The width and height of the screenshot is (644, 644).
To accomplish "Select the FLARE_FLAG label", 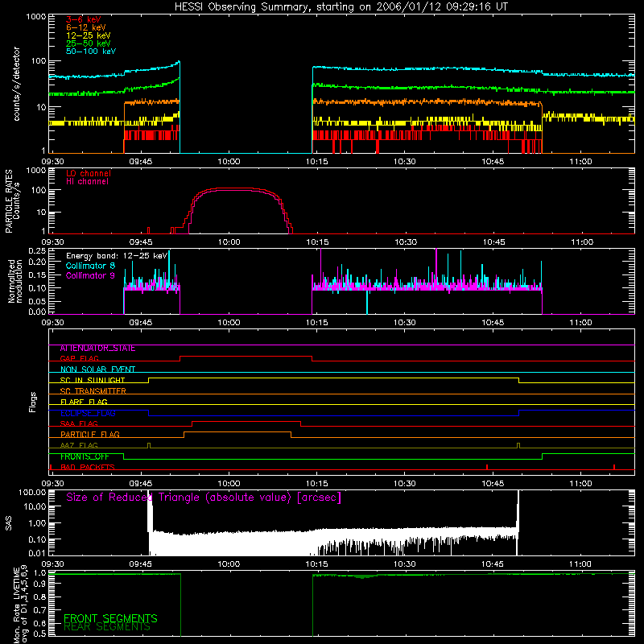I will (x=84, y=402).
